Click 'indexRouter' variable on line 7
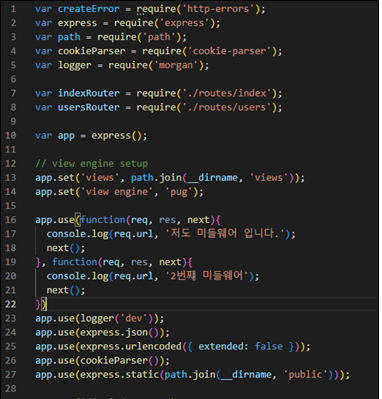 coord(88,93)
